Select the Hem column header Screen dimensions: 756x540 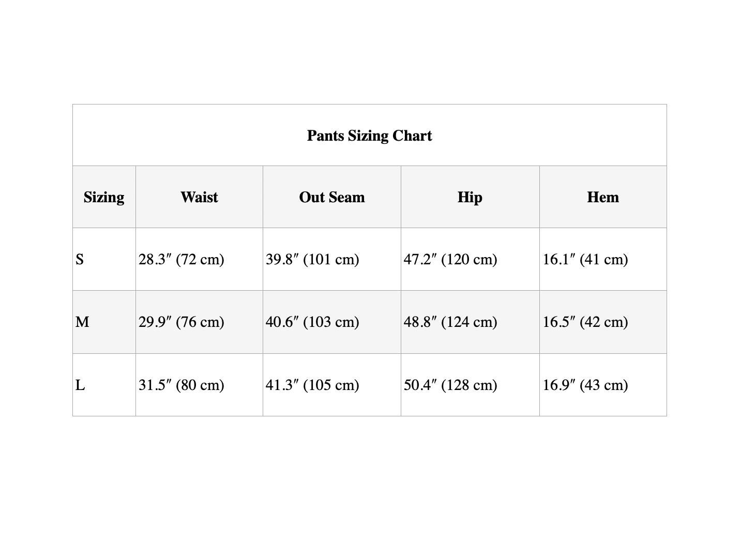tap(603, 197)
